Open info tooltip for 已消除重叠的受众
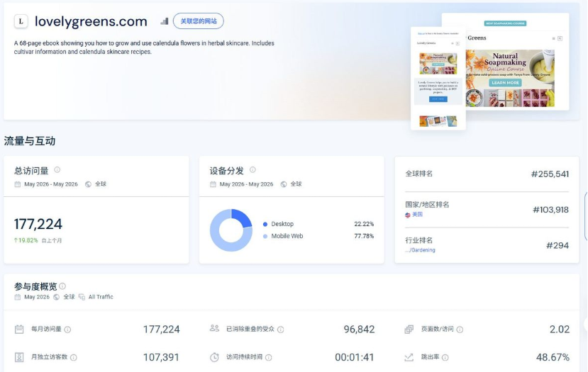This screenshot has height=372, width=588. coord(280,329)
